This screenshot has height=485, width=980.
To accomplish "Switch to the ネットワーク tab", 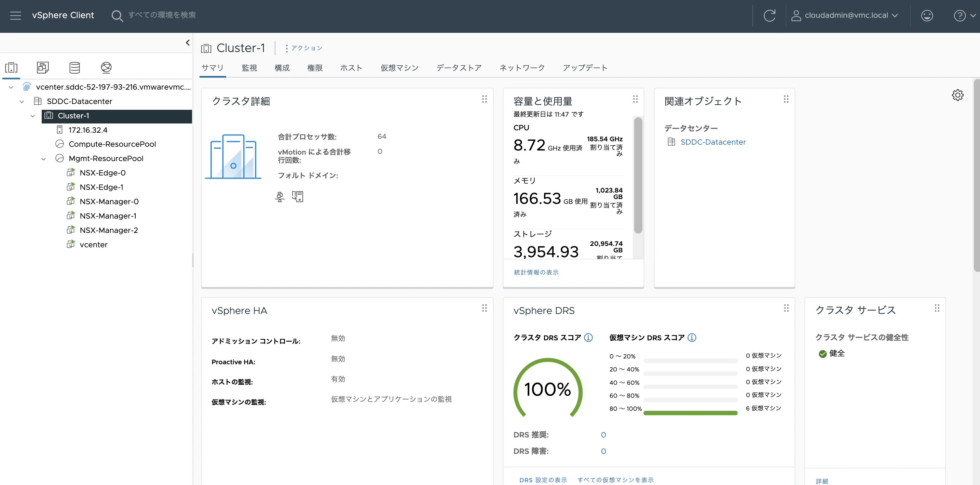I will pos(522,68).
